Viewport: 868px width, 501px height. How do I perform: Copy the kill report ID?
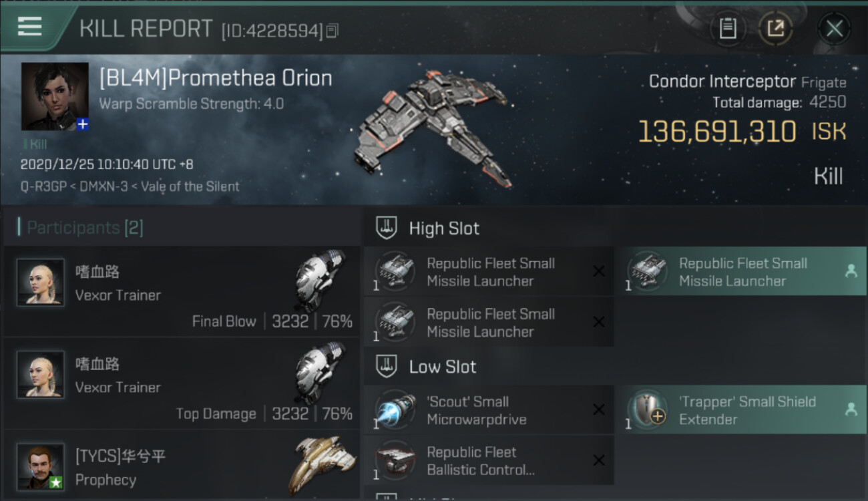point(332,30)
